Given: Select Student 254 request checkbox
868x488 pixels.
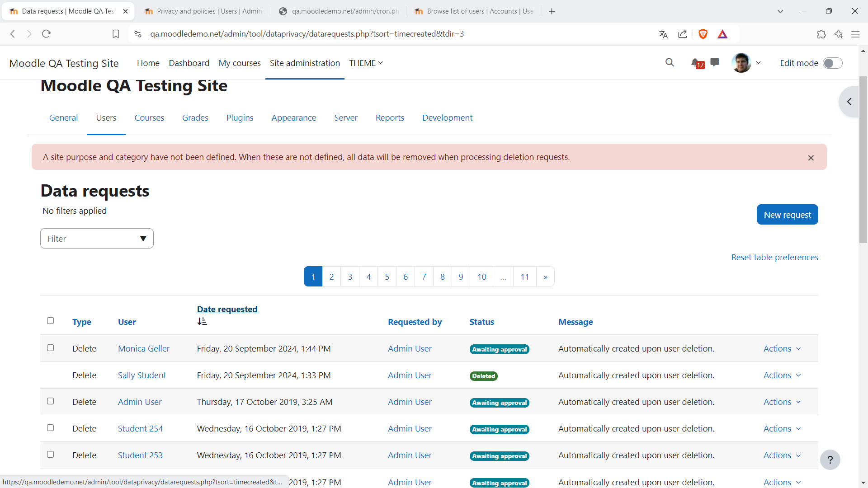Looking at the screenshot, I should point(50,427).
